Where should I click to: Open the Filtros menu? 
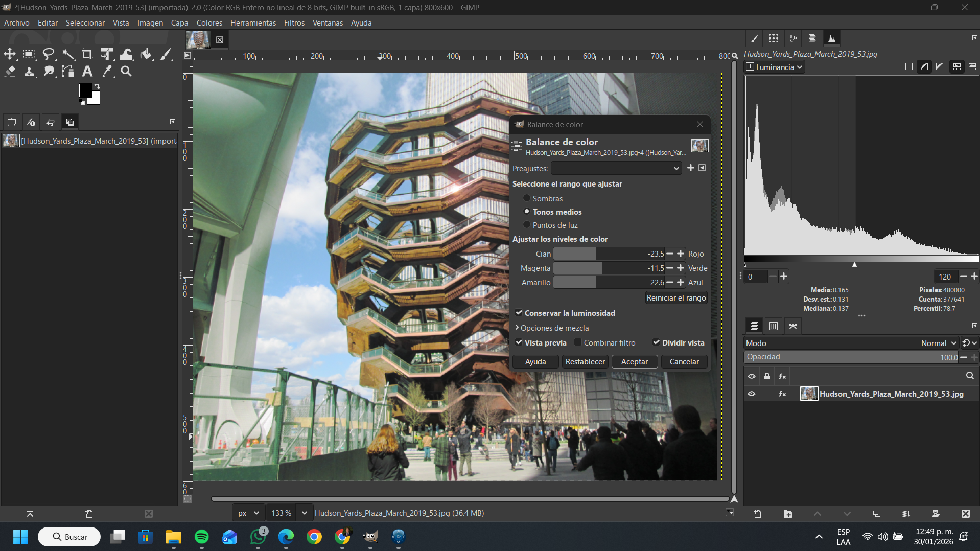point(294,23)
